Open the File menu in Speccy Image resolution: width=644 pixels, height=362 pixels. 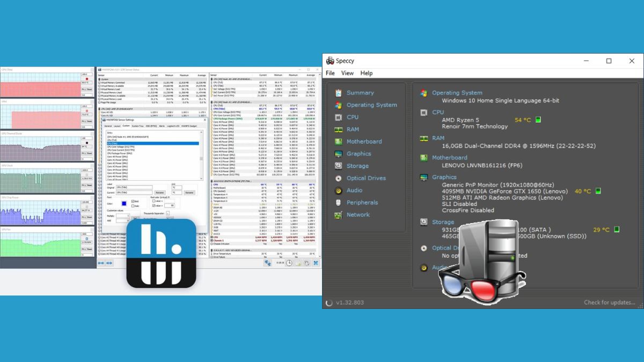tap(330, 73)
